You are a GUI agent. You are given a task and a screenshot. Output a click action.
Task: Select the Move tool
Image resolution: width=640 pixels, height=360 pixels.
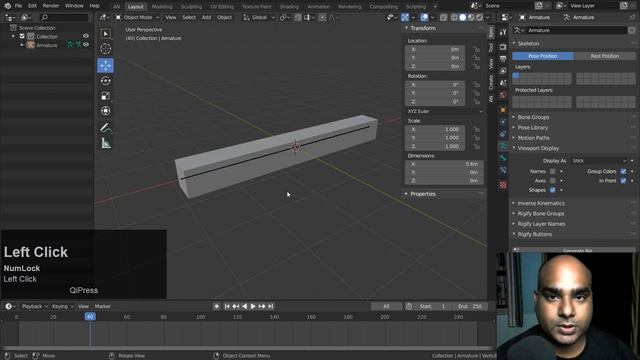[105, 65]
